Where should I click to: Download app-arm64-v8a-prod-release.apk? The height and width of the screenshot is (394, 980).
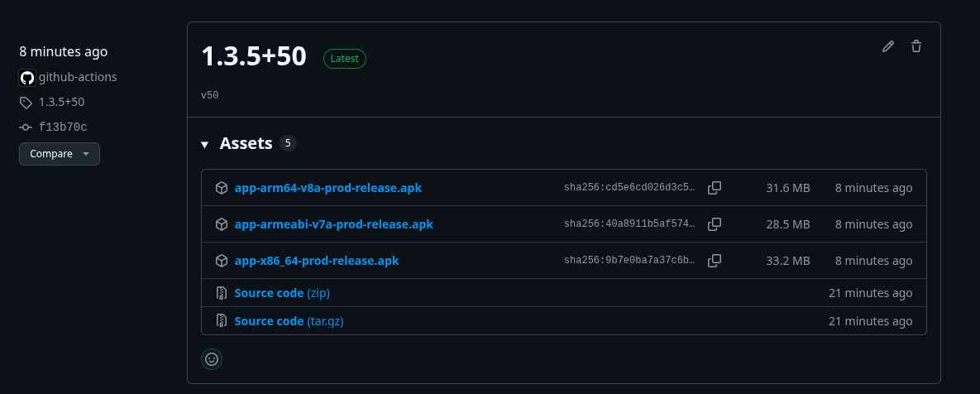point(328,188)
